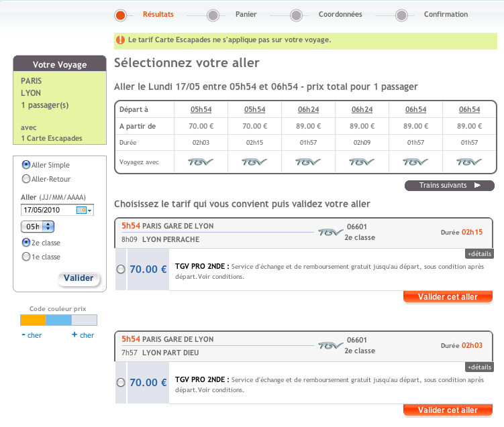
Task: Click the TGV logo on the Lyon Perrache train card
Action: tap(330, 232)
